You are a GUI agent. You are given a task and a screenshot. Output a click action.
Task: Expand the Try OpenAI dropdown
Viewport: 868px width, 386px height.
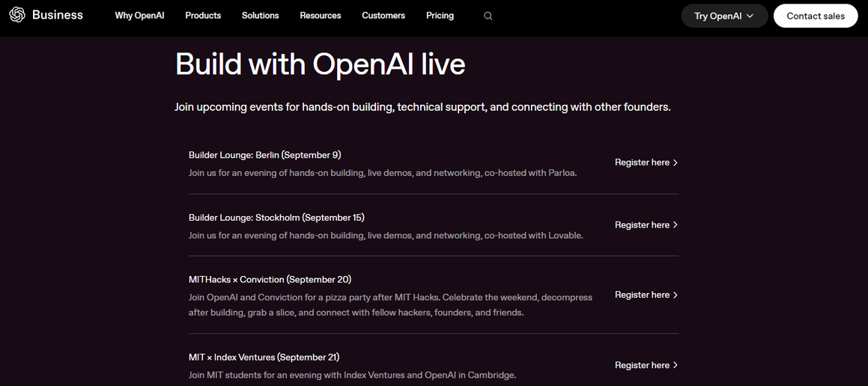[724, 16]
